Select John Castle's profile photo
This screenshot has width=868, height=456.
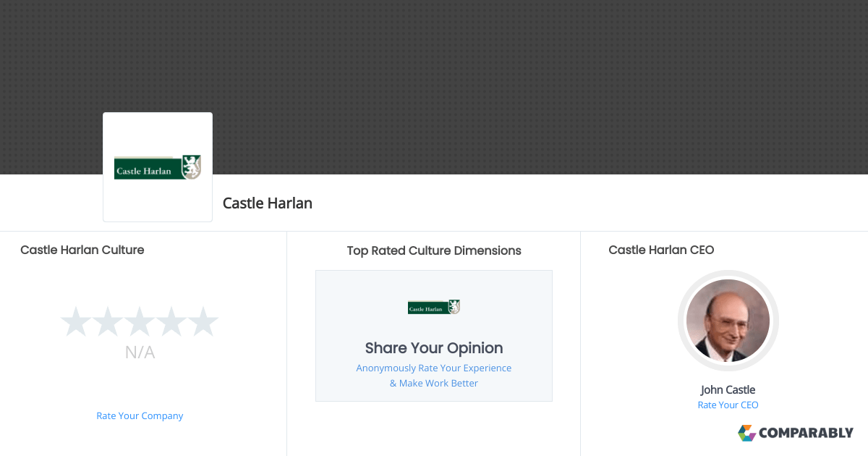(728, 321)
